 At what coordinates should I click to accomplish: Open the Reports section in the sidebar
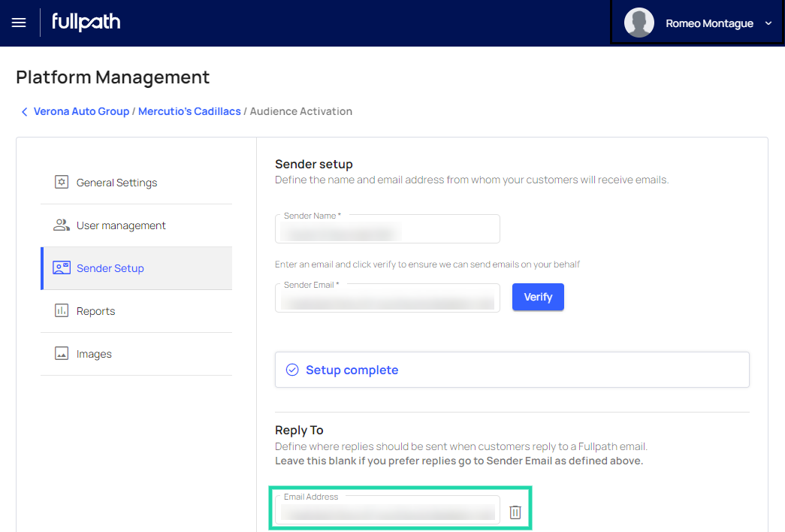pos(95,311)
